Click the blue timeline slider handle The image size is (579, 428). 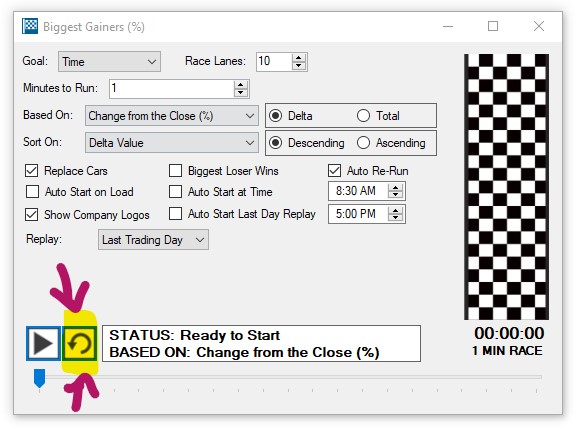[40, 378]
